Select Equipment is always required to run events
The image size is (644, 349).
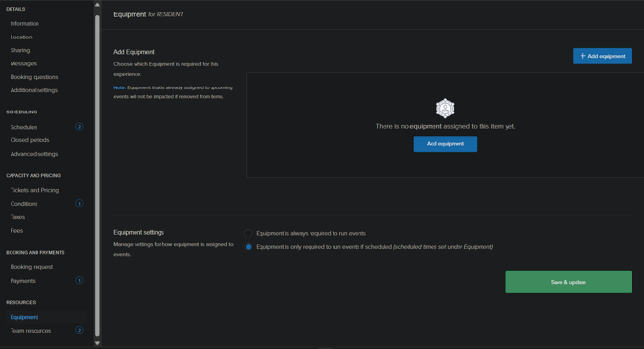248,233
